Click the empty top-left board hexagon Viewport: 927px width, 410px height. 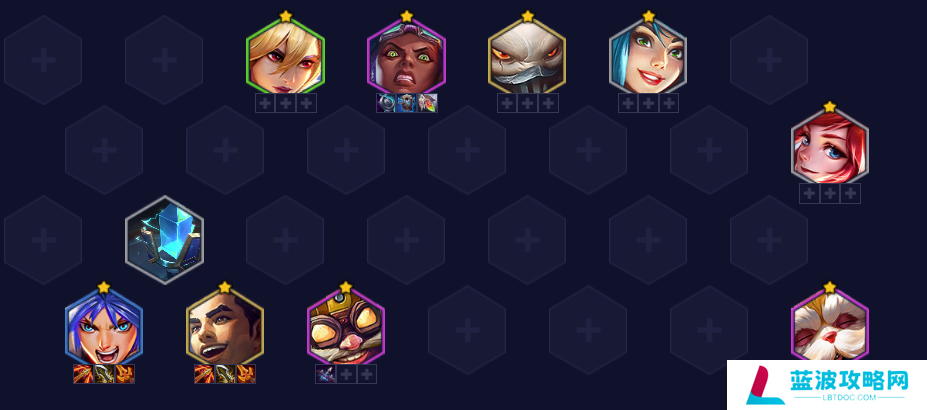pos(43,60)
